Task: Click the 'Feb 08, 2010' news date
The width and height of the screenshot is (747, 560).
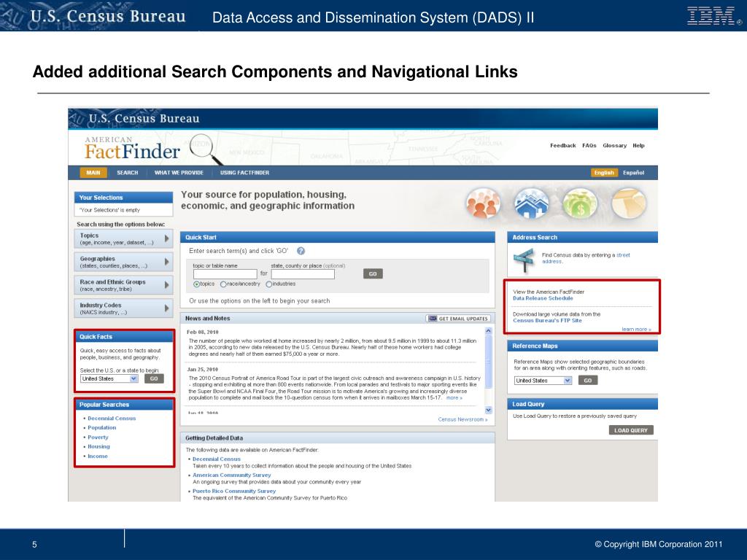Action: 203,332
